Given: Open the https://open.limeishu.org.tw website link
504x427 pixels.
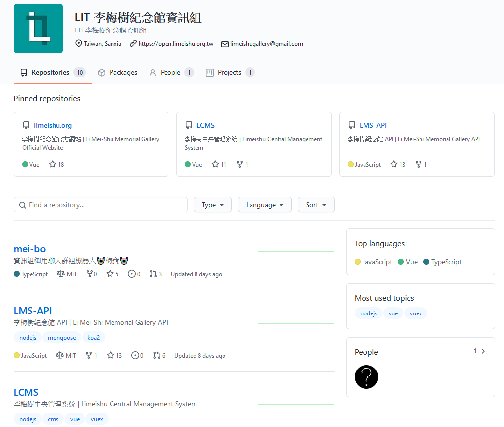Looking at the screenshot, I should click(x=176, y=44).
